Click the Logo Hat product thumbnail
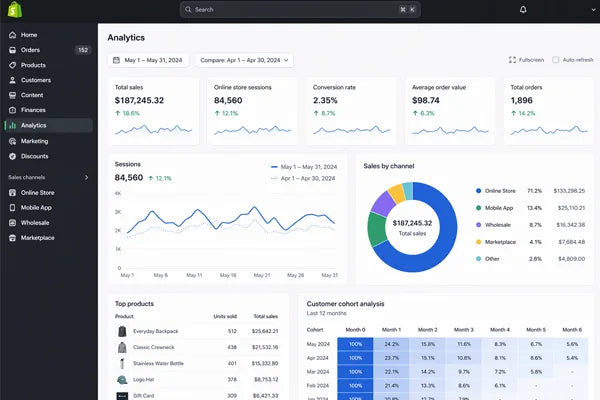This screenshot has height=400, width=600. (122, 379)
